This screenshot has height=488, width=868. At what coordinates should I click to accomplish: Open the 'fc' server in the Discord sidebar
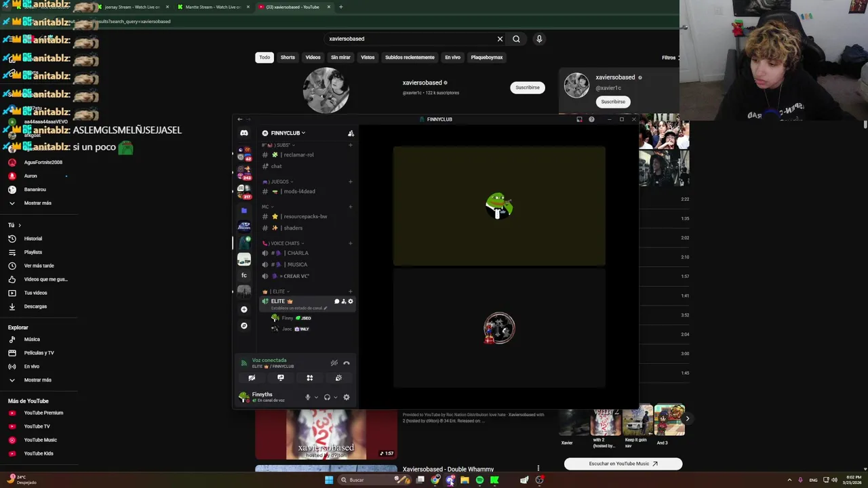(244, 275)
